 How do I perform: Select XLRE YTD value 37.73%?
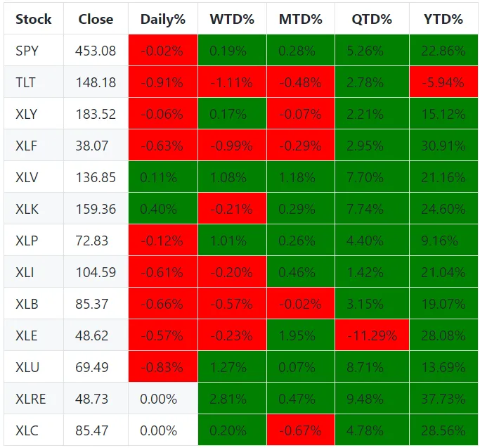point(443,399)
